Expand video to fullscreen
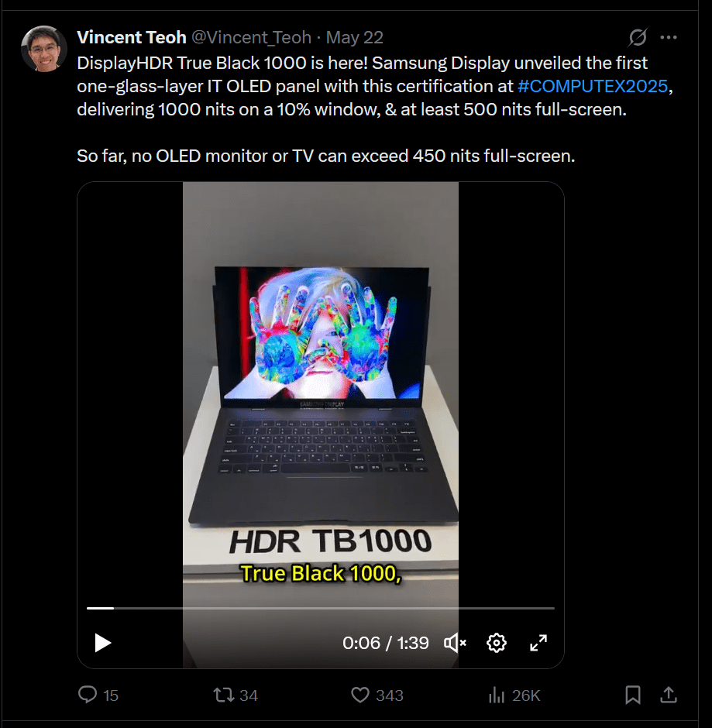The width and height of the screenshot is (712, 728). point(538,643)
